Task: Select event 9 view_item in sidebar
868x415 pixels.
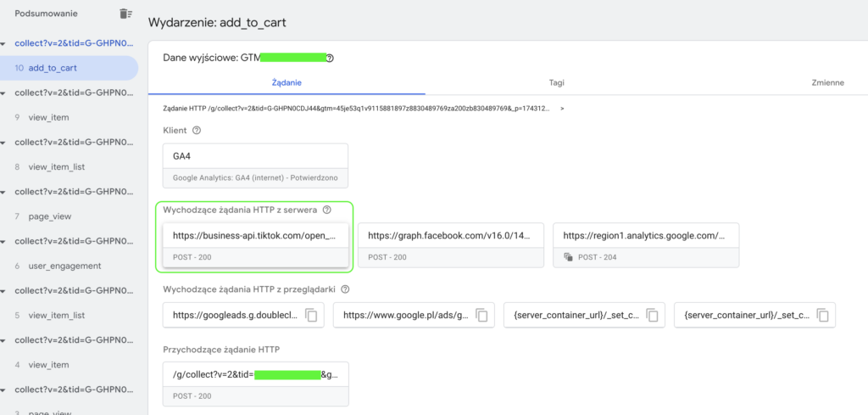Action: point(48,117)
